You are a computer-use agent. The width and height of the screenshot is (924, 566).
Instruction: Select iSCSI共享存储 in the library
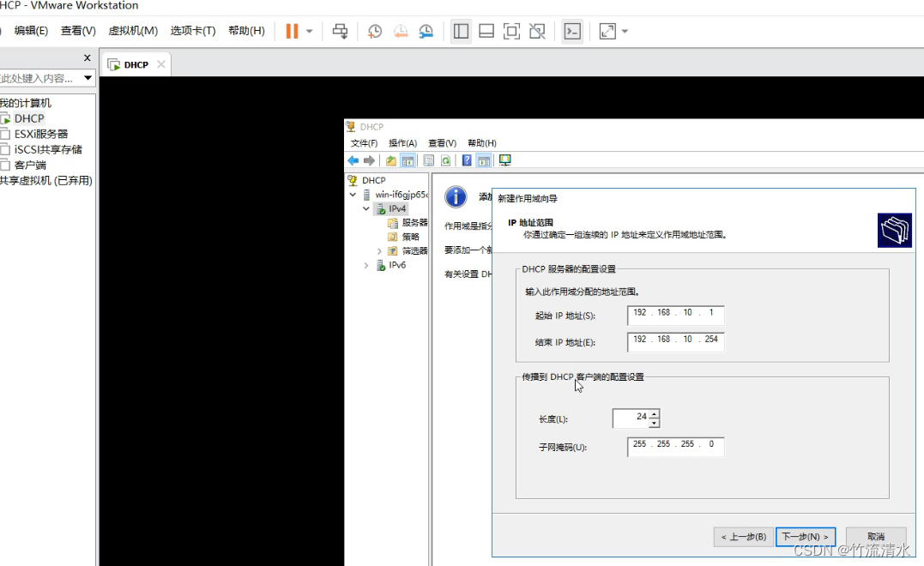point(48,149)
